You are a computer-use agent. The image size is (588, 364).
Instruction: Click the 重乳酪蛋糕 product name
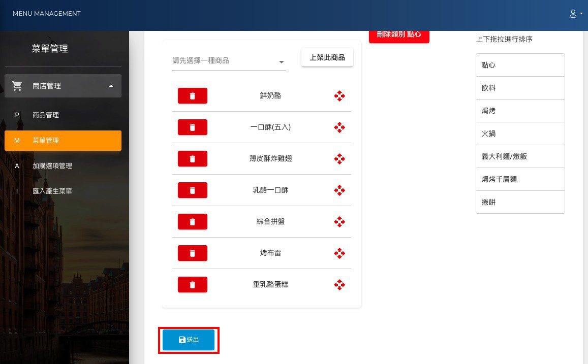(270, 285)
